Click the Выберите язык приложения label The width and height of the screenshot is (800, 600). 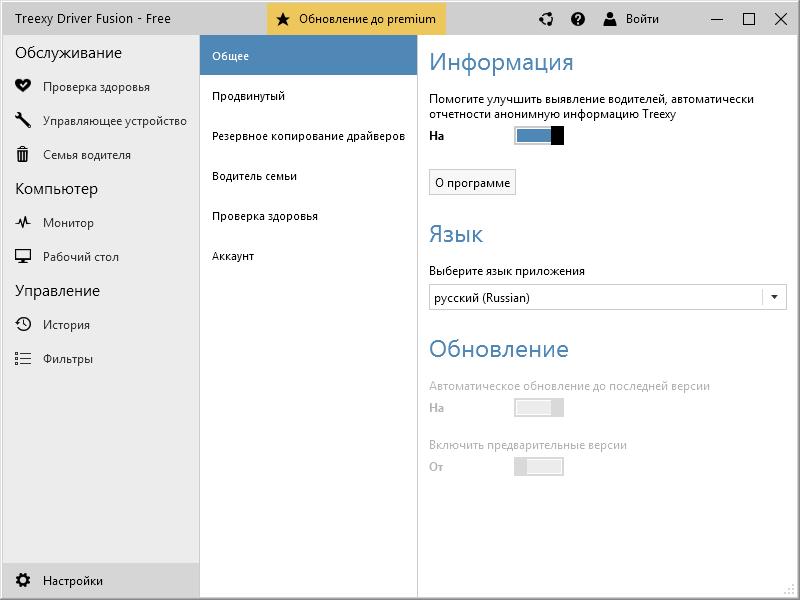(x=507, y=271)
